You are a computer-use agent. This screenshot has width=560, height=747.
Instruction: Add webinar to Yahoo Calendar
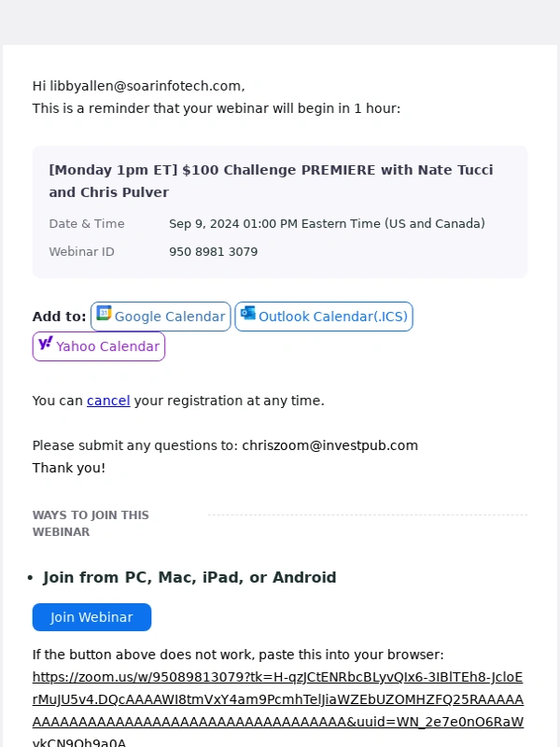[x=99, y=346]
